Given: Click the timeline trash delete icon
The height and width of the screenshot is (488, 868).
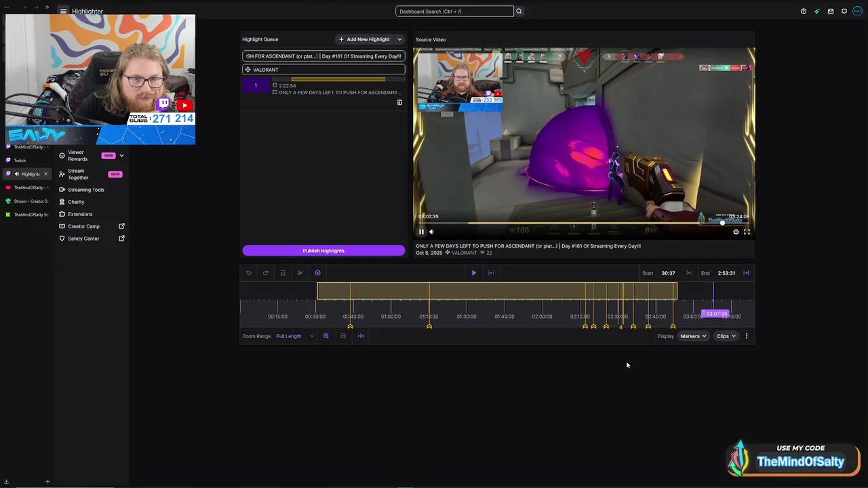Looking at the screenshot, I should click(x=283, y=273).
